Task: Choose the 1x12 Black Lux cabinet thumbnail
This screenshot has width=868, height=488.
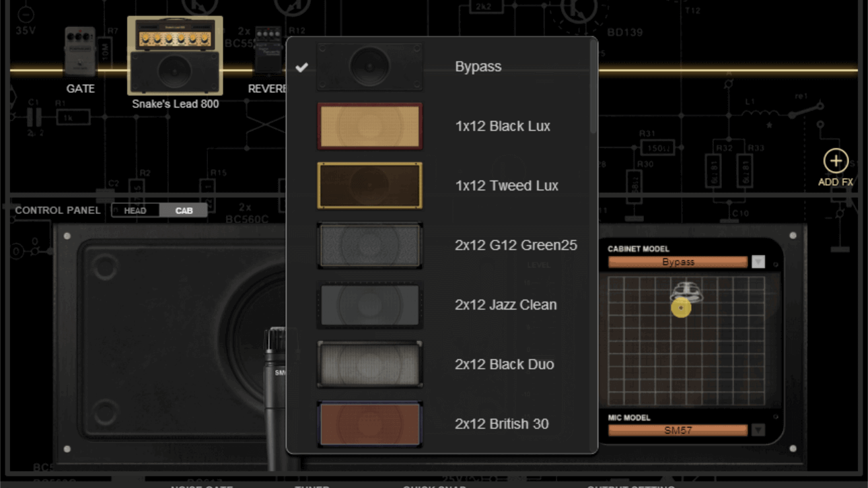Action: click(370, 126)
